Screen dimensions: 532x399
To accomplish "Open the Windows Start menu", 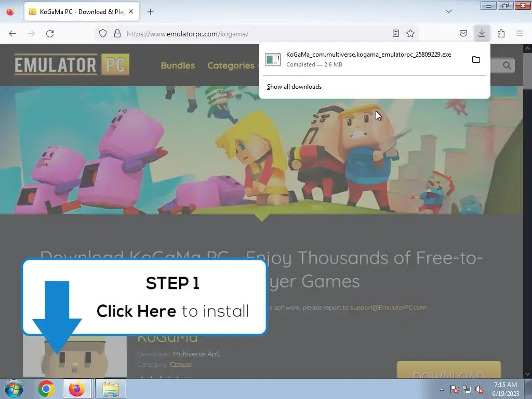I will click(14, 389).
